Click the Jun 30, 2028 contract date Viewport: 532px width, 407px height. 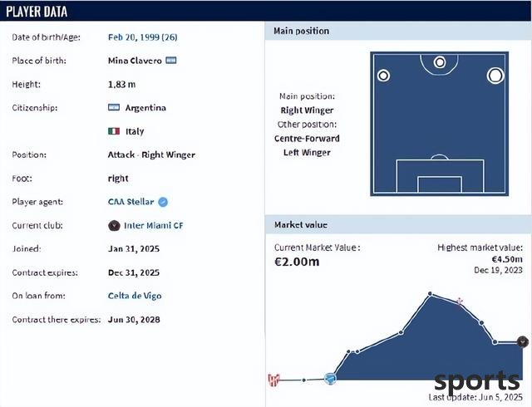[x=134, y=320]
